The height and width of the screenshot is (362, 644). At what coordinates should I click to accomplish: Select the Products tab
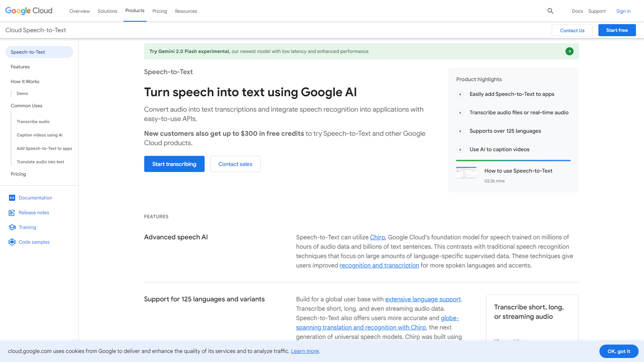[135, 11]
